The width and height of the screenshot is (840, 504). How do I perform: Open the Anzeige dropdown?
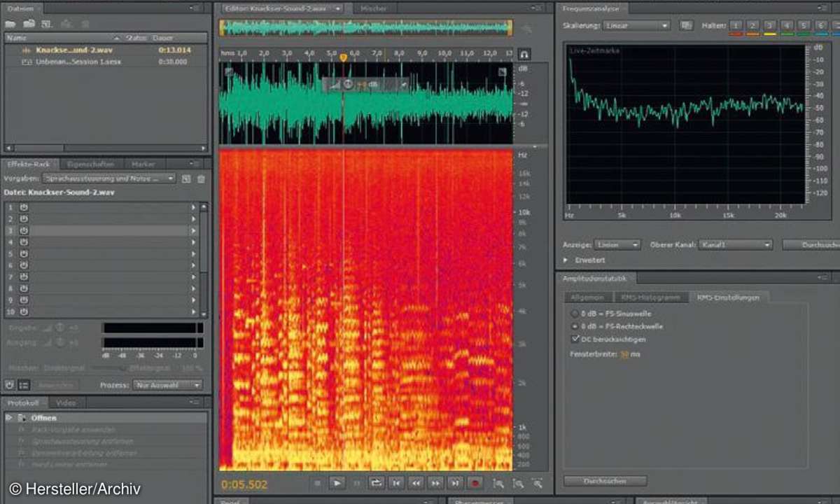pos(617,245)
